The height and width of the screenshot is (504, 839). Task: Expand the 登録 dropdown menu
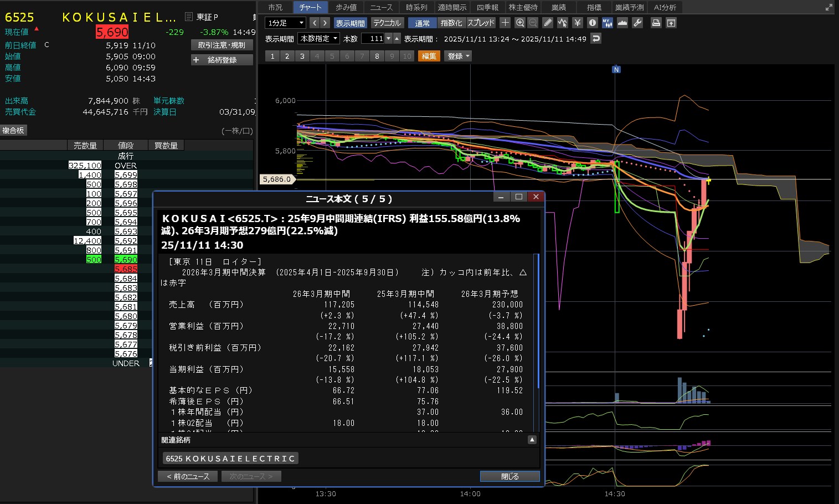tap(458, 56)
